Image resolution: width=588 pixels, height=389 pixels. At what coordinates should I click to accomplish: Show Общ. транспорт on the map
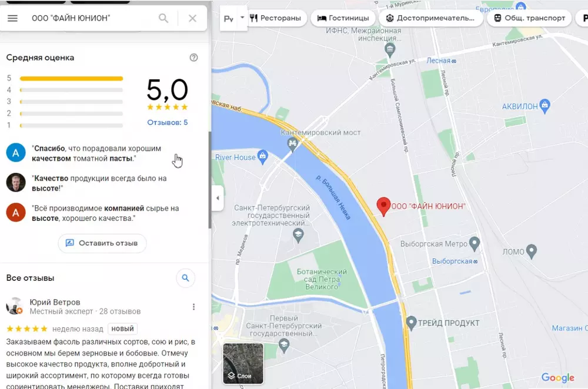pyautogui.click(x=529, y=18)
